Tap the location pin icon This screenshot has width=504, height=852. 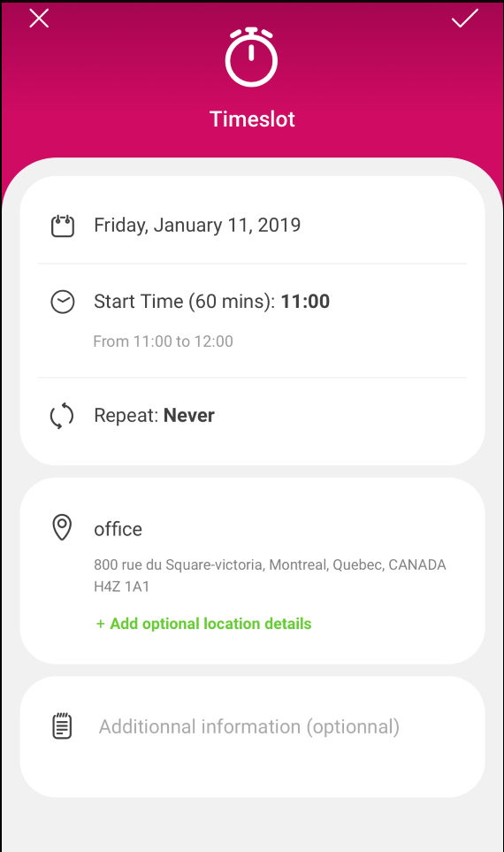click(x=62, y=527)
